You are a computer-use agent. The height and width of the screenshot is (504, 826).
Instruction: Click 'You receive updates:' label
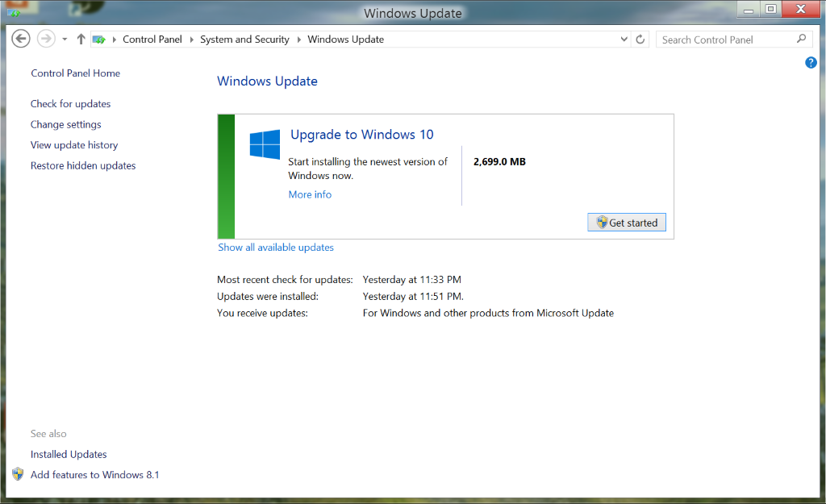tap(262, 313)
